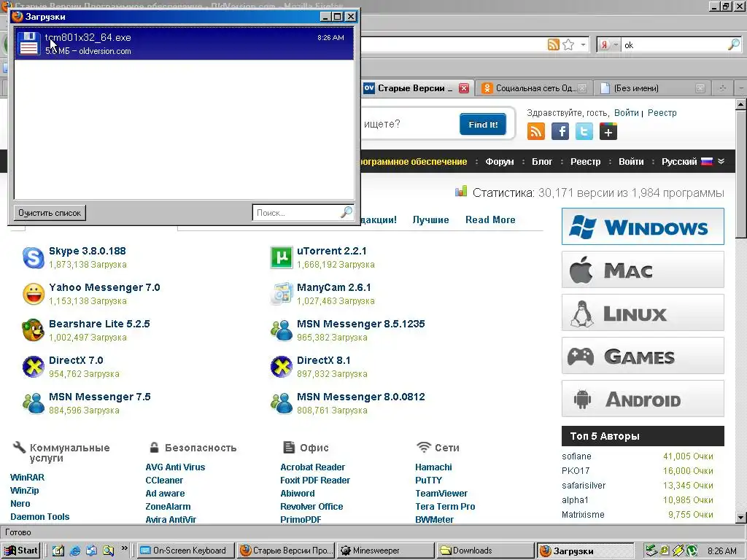Viewport: 747px width, 560px height.
Task: Click the Bearshare Lite bear icon
Action: click(34, 330)
